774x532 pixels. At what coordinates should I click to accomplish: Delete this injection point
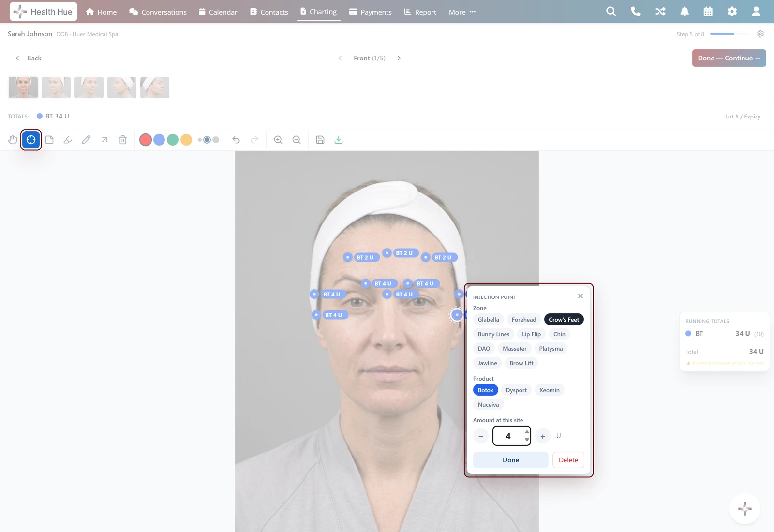pyautogui.click(x=568, y=460)
